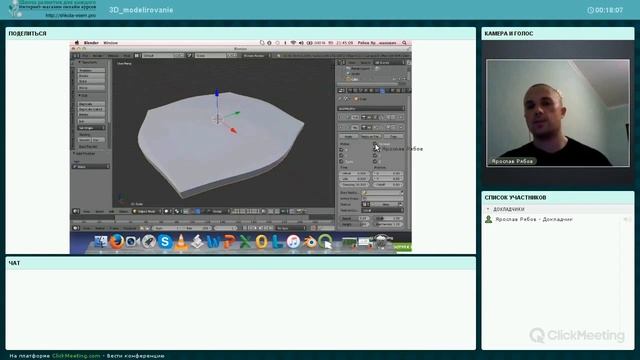Viewport: 640px width, 360px height.
Task: Toggle first left-column modifier checkbox
Action: [341, 150]
